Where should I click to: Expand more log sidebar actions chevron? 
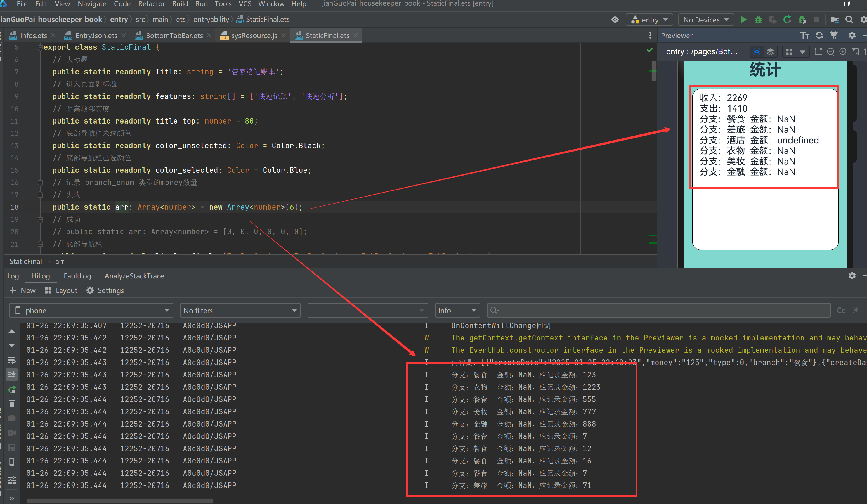(12, 498)
